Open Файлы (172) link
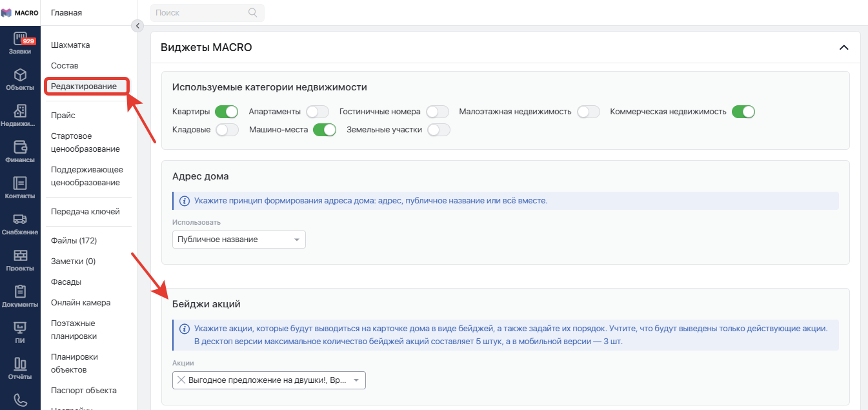This screenshot has height=410, width=868. [74, 241]
